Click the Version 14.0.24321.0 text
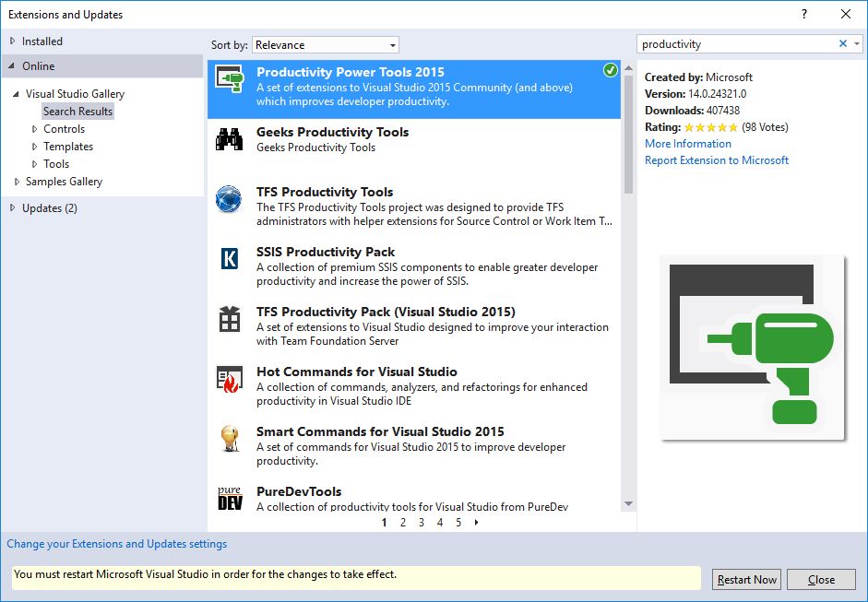 (696, 94)
